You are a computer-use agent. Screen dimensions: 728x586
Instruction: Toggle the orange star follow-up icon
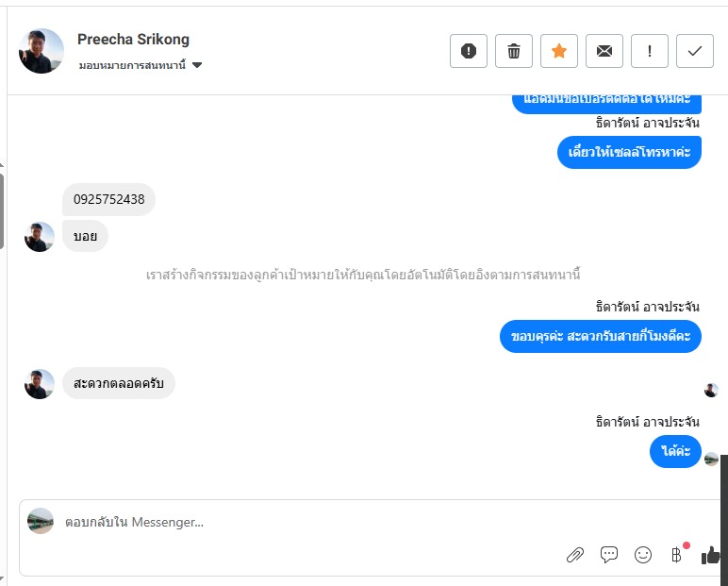pyautogui.click(x=559, y=51)
